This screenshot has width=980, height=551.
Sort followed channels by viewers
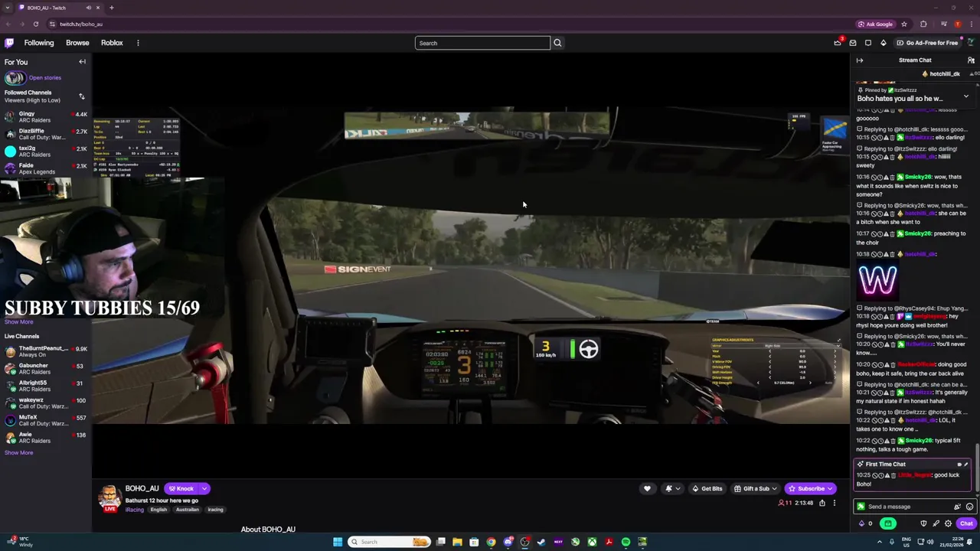81,96
